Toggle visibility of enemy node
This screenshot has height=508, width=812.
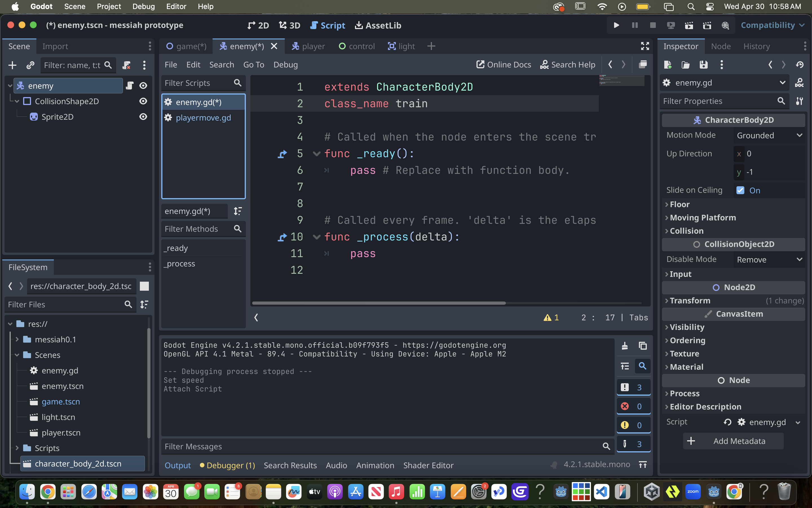tap(143, 86)
